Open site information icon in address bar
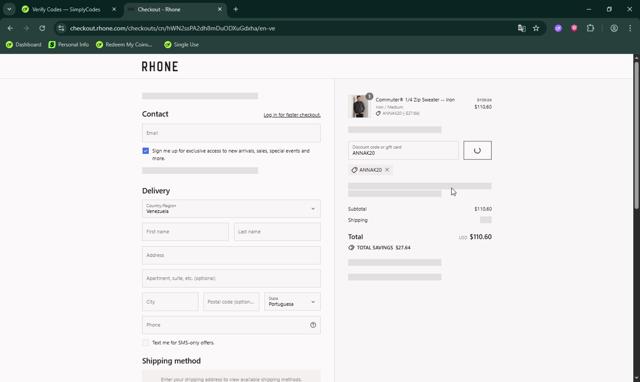 pos(61,28)
